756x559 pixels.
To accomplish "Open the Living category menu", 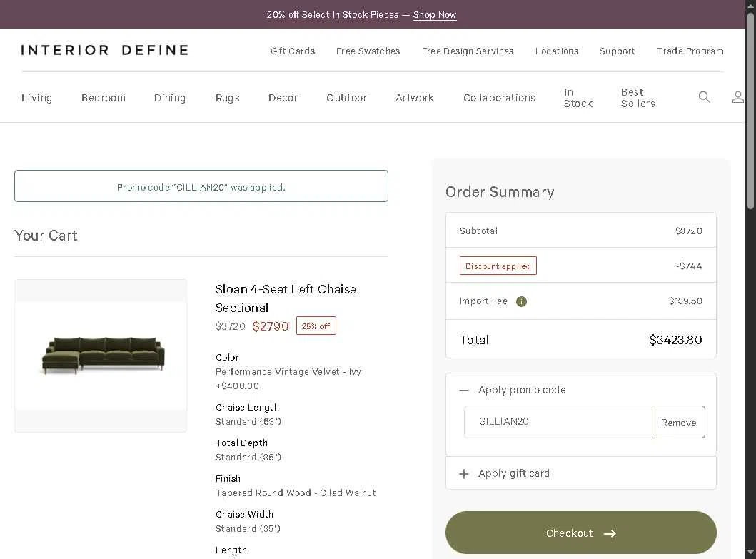I will click(x=36, y=98).
